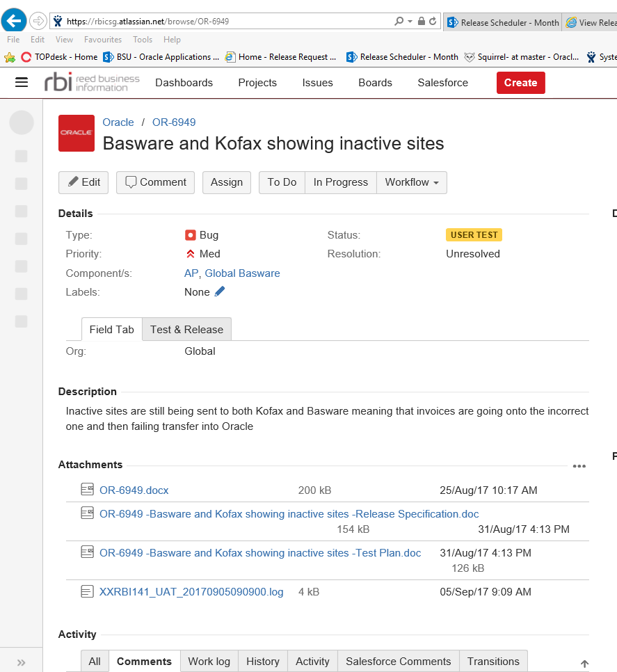Open the OR-6949 issue key link
This screenshot has width=617, height=672.
pyautogui.click(x=174, y=122)
